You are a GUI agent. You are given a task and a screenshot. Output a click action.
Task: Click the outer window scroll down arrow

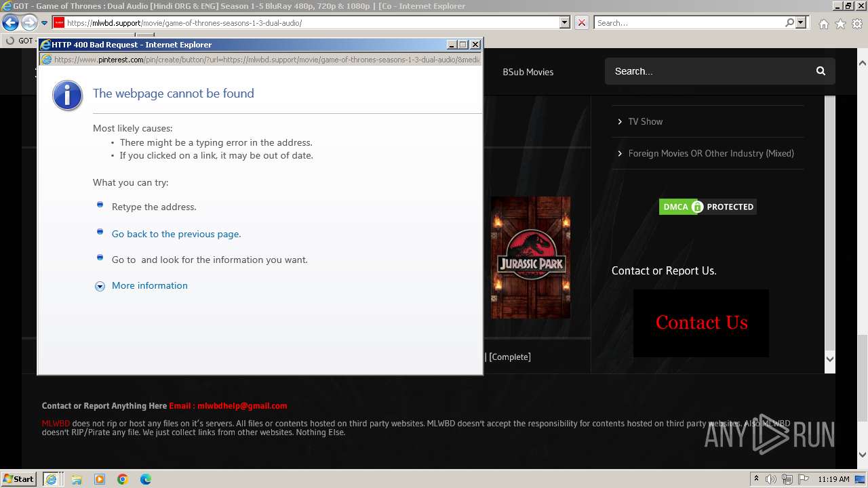863,455
